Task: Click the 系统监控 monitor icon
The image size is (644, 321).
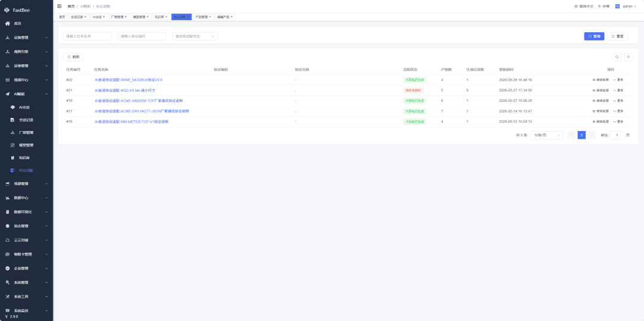Action: pos(7,310)
